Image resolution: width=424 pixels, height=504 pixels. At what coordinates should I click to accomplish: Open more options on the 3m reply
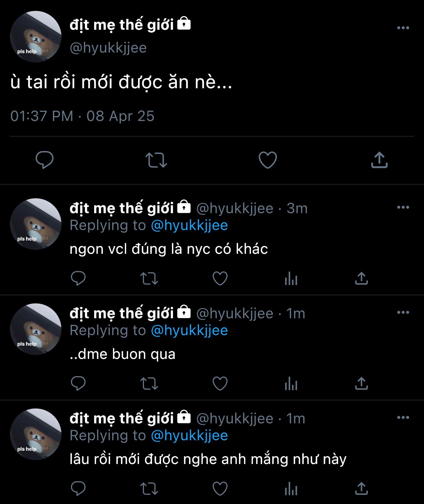(403, 208)
